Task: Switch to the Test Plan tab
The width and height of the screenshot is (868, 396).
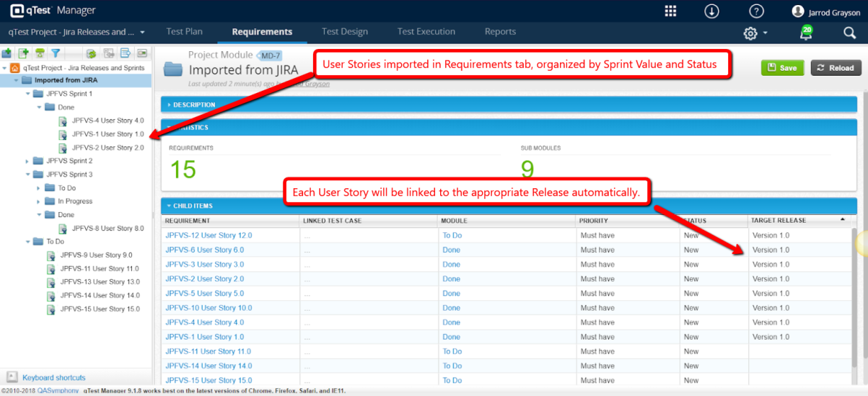Action: coord(184,32)
